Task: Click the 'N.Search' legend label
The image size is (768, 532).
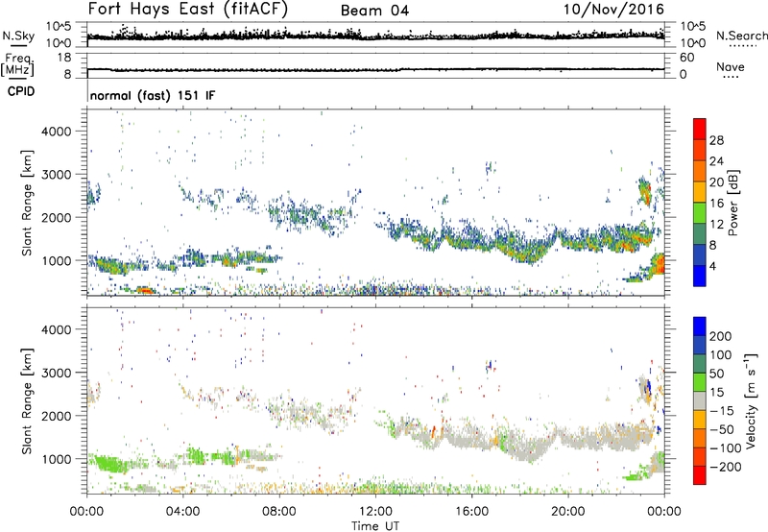Action: (x=741, y=36)
